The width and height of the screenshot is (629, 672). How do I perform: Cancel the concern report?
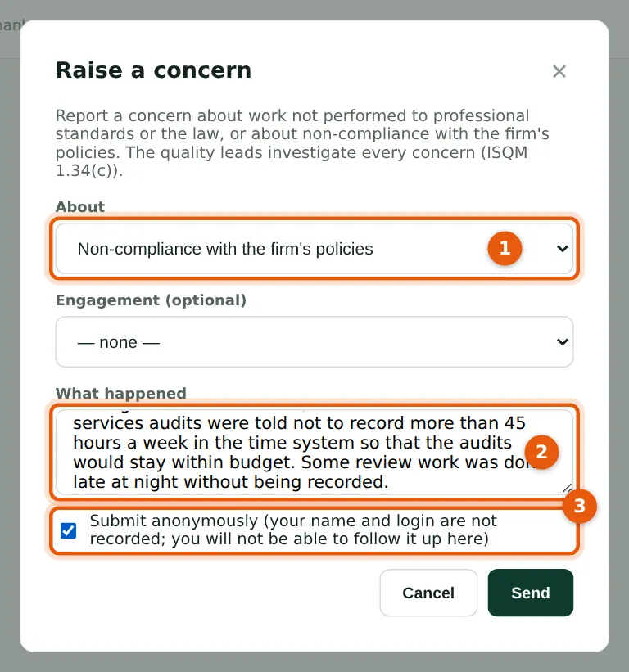428,593
